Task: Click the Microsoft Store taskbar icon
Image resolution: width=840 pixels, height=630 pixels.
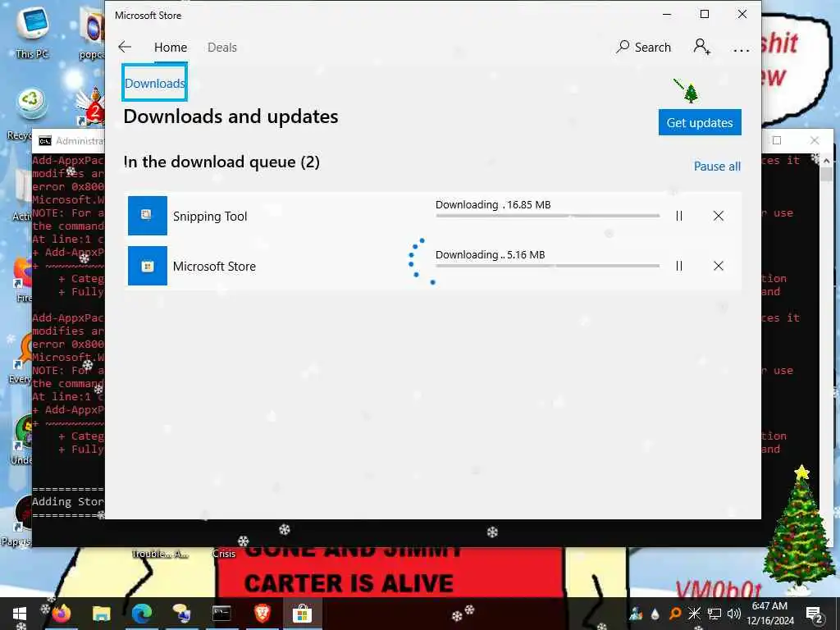Action: pos(302,614)
